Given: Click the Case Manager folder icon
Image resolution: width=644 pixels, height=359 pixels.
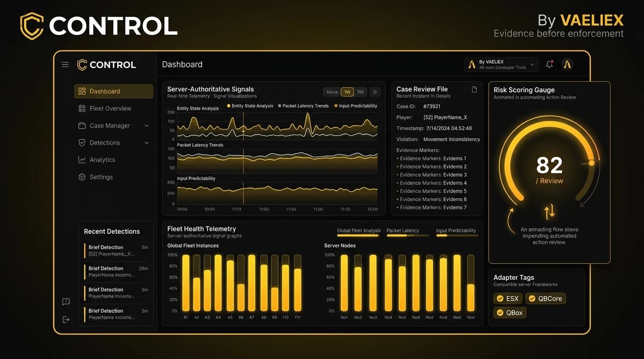Looking at the screenshot, I should (x=82, y=126).
